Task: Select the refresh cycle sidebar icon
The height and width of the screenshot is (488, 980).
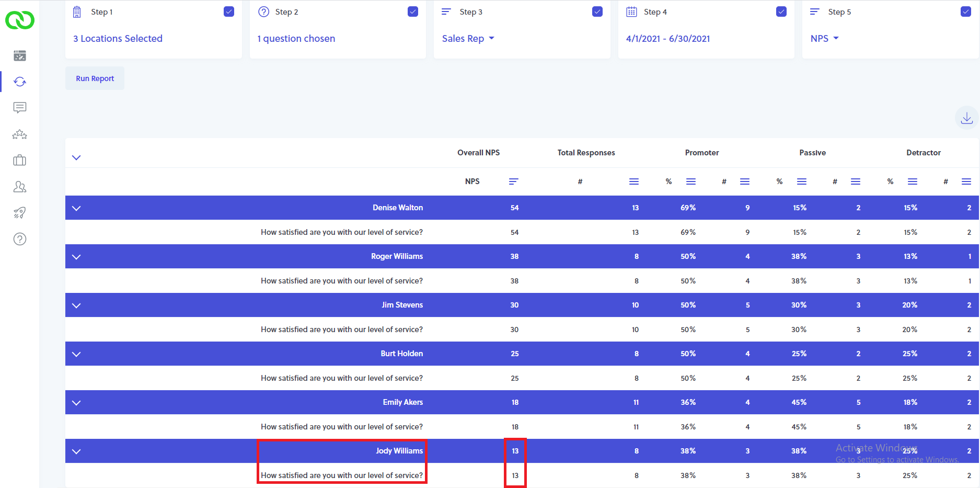Action: [20, 82]
